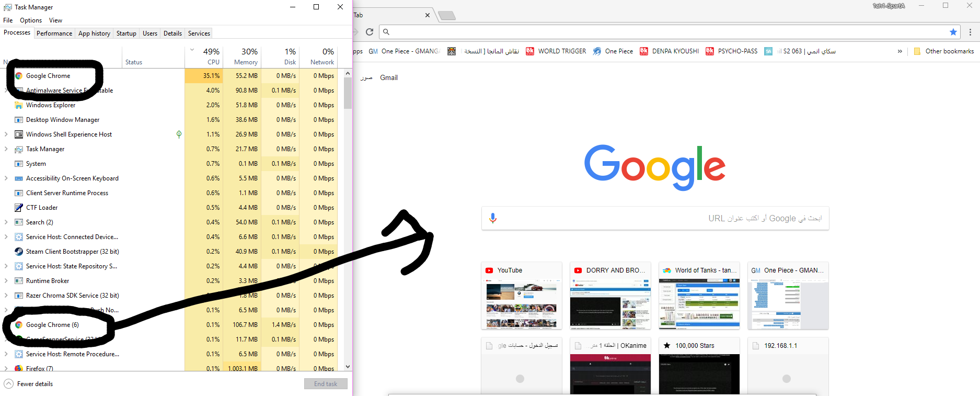Expand Service Host Remote Procedure group
This screenshot has width=980, height=396.
pyautogui.click(x=6, y=354)
